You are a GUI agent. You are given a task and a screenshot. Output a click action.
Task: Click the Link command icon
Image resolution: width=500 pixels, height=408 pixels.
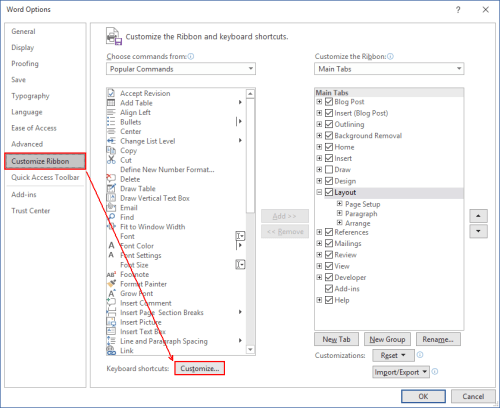click(111, 350)
